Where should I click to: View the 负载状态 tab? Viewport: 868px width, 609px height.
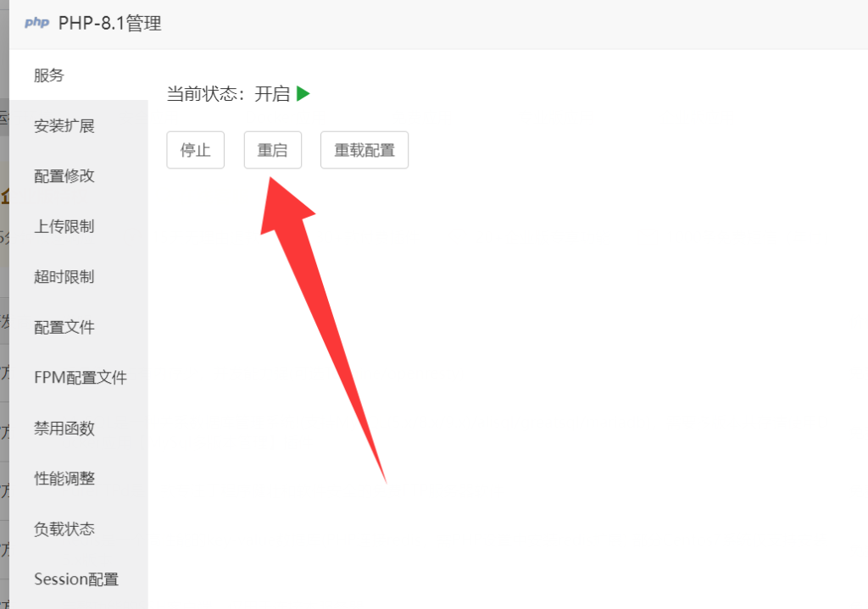click(79, 529)
